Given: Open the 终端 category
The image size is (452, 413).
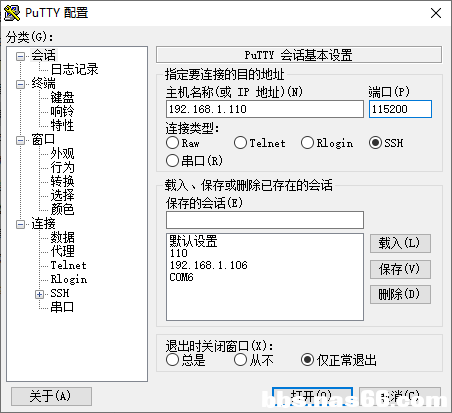Looking at the screenshot, I should (44, 83).
